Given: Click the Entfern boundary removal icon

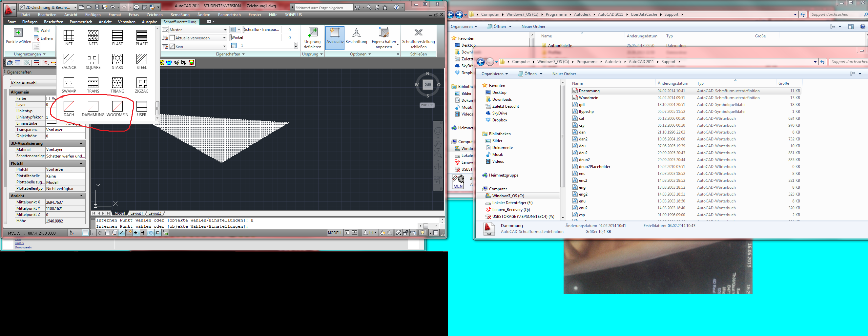Looking at the screenshot, I should 36,38.
